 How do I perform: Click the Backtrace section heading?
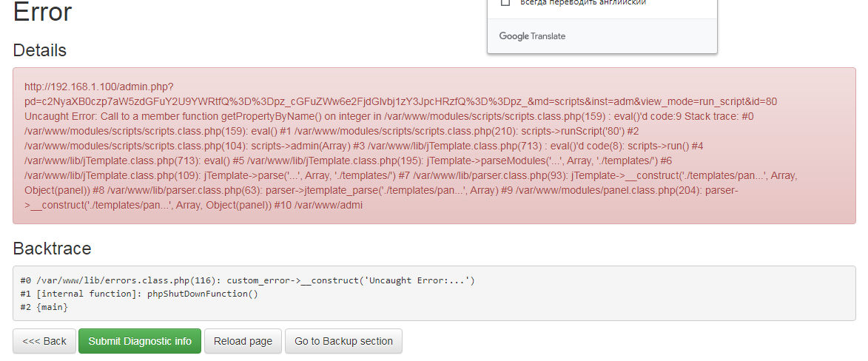[52, 248]
